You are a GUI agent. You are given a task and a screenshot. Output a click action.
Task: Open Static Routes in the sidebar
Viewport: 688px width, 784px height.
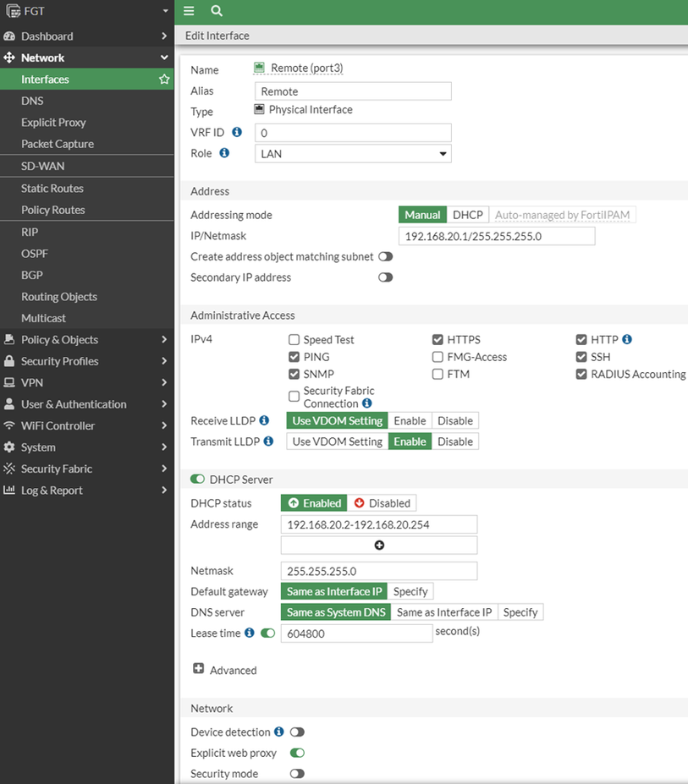(52, 189)
